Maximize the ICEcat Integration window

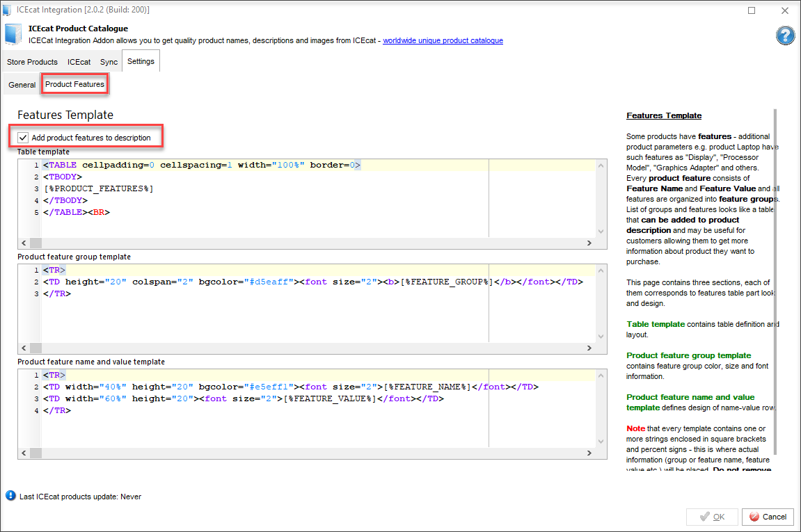(x=752, y=10)
